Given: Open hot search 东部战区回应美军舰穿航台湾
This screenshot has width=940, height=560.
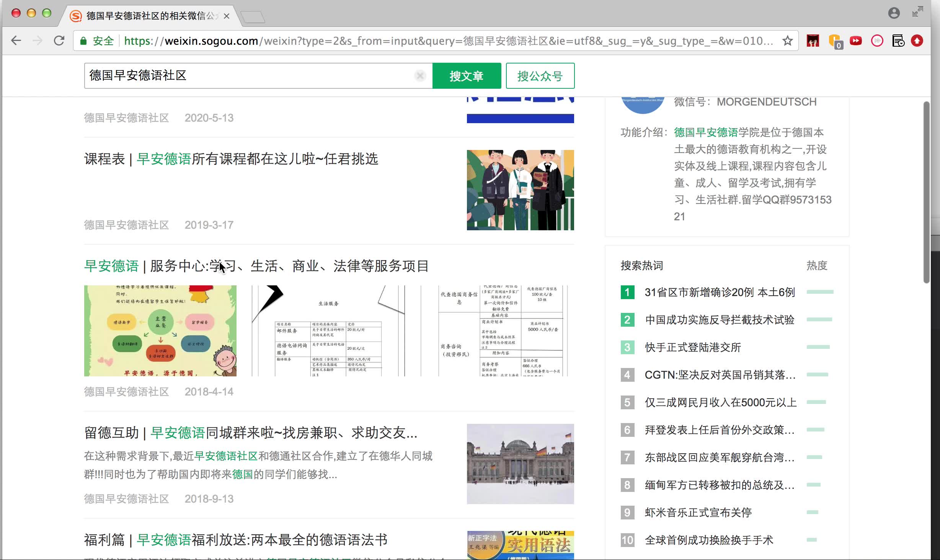Looking at the screenshot, I should (720, 457).
